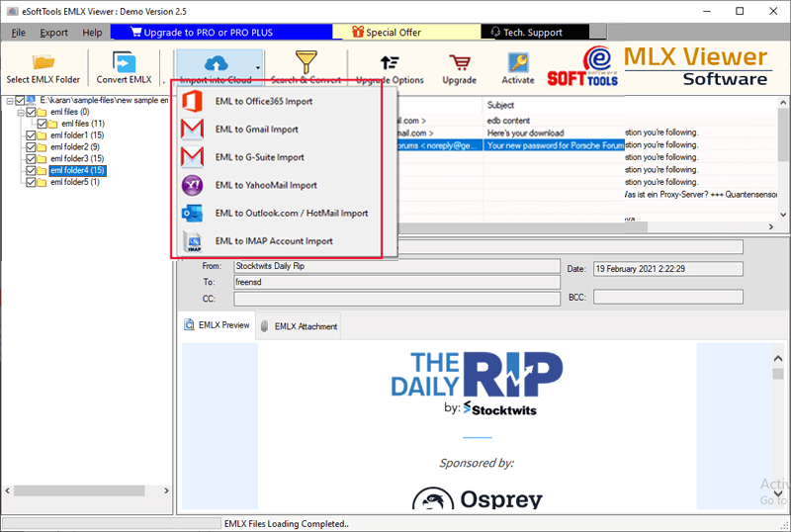Screen dimensions: 791x532
Task: Click the Date field showing 19 February 2021
Action: tap(668, 269)
